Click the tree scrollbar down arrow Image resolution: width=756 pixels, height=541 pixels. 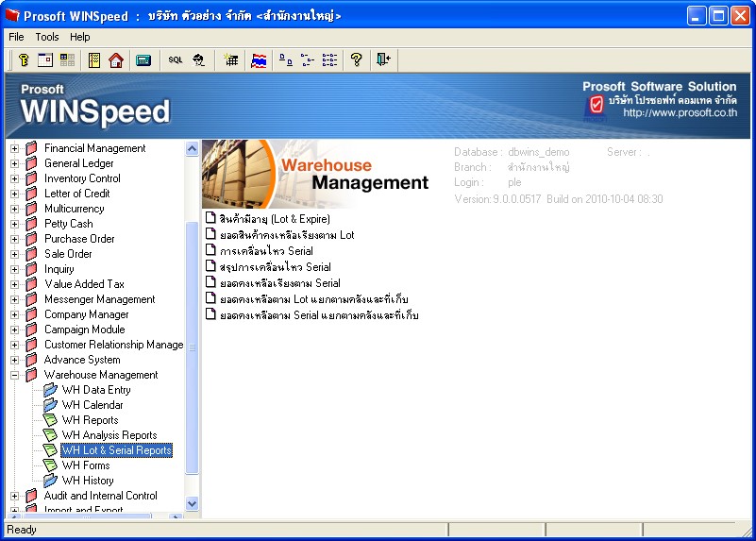coord(192,504)
